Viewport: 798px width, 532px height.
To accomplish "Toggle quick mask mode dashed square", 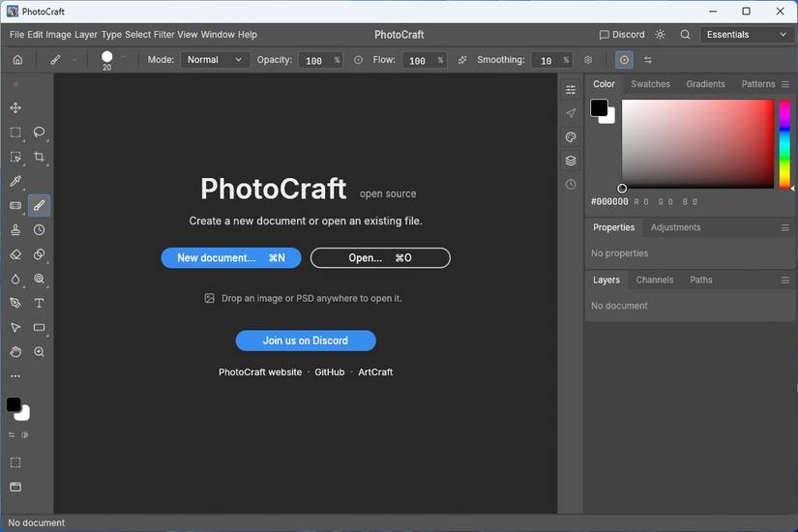I will pyautogui.click(x=15, y=462).
